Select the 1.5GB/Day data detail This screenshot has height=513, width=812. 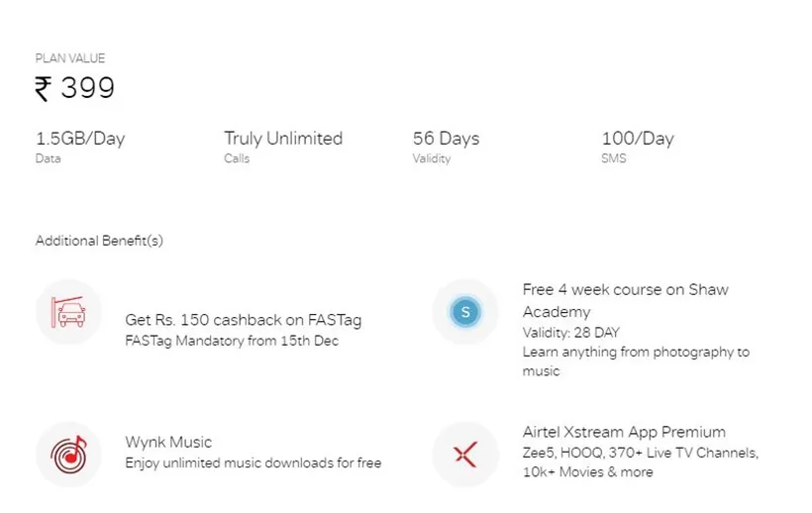[80, 139]
